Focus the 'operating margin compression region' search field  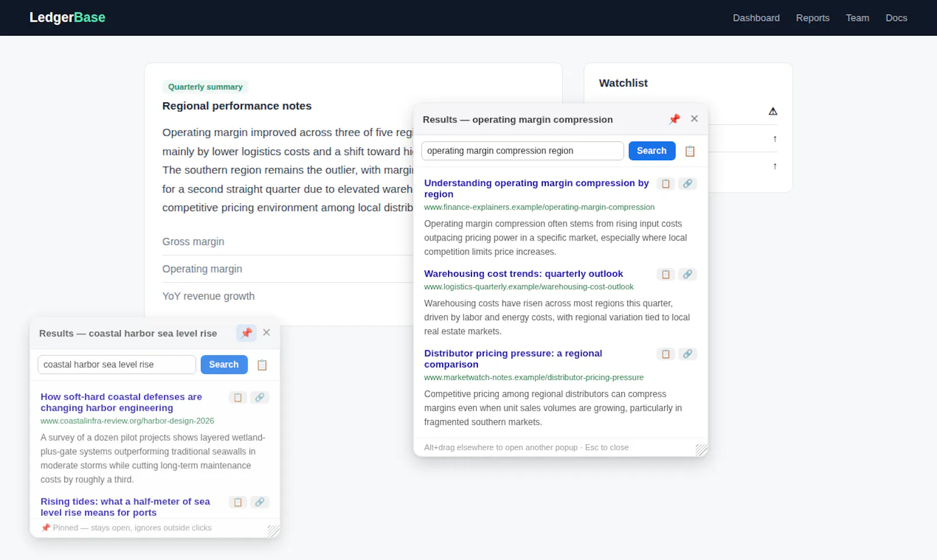click(x=522, y=151)
